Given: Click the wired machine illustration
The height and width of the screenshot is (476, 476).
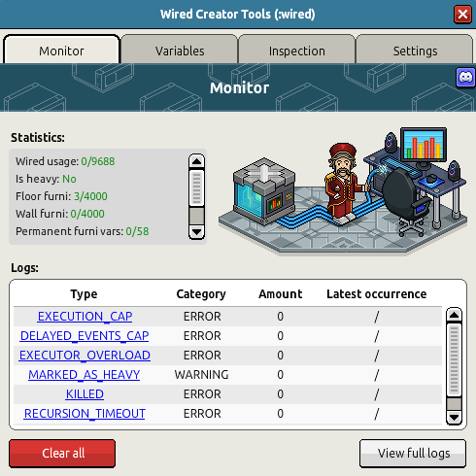Looking at the screenshot, I should click(x=264, y=191).
